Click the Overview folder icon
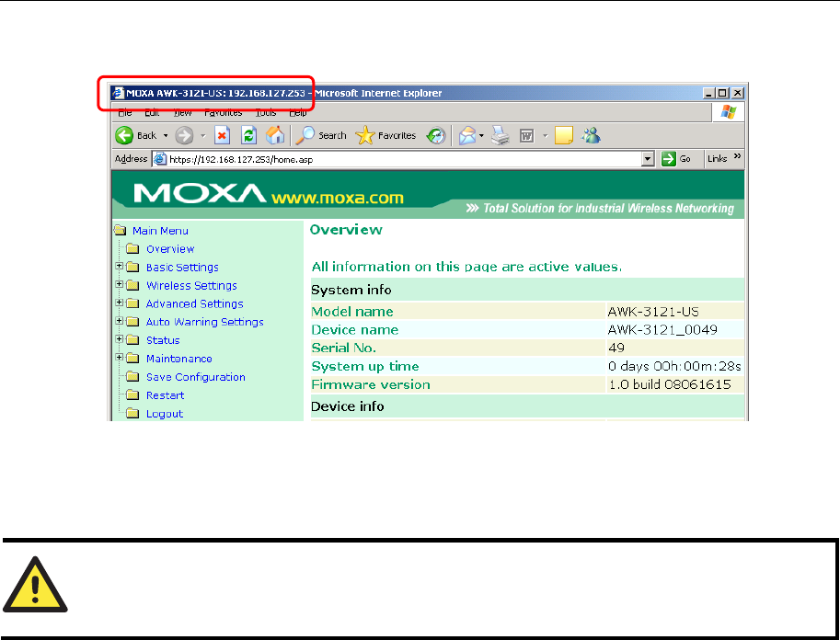This screenshot has width=840, height=640. click(x=132, y=249)
